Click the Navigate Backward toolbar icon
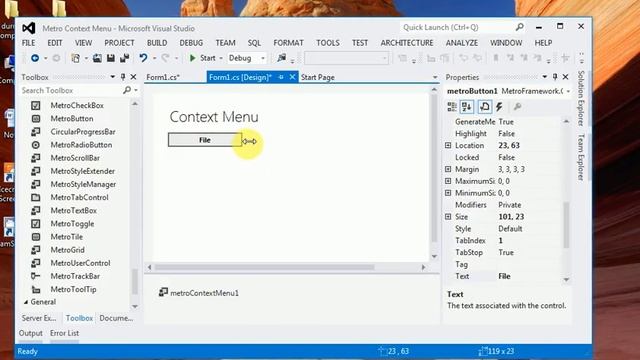 tap(35, 58)
